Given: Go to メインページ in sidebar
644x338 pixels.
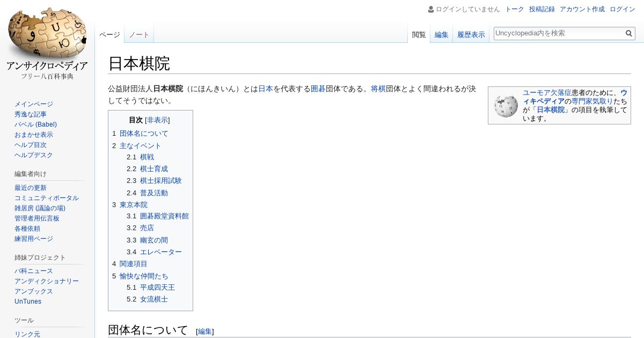Looking at the screenshot, I should [34, 104].
